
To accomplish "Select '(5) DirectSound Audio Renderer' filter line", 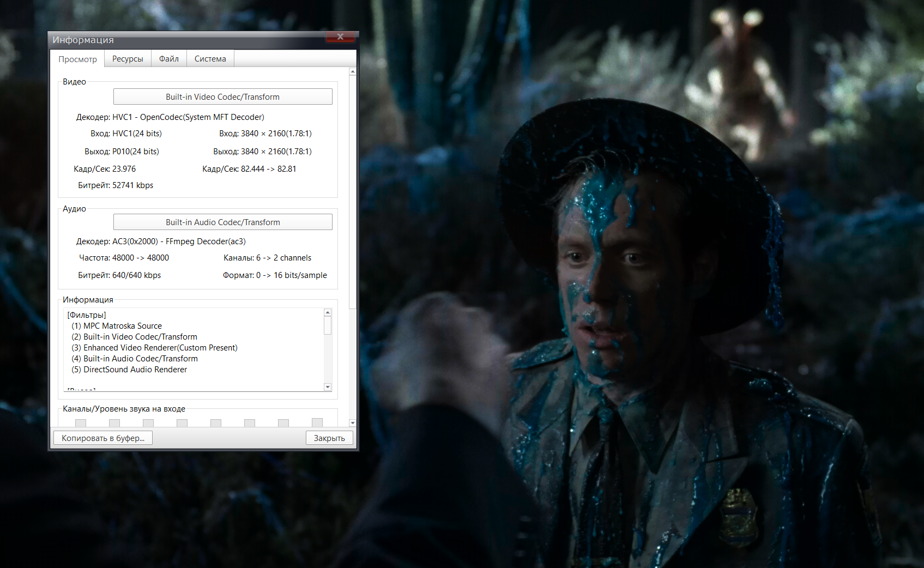I will (x=129, y=370).
